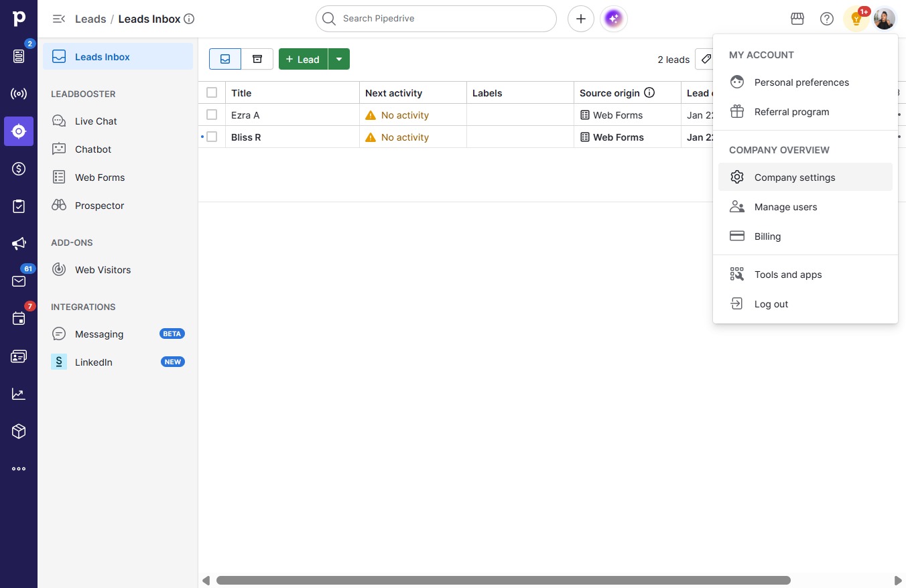Viewport: 906px width, 588px height.
Task: Sort by Title column header
Action: [x=293, y=93]
